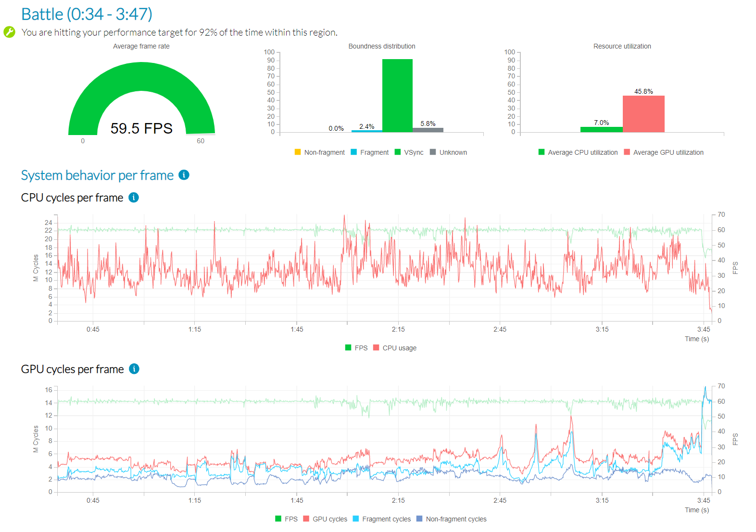Click the Battle (0:34 - 3:47) heading
The width and height of the screenshot is (756, 532).
coord(87,14)
